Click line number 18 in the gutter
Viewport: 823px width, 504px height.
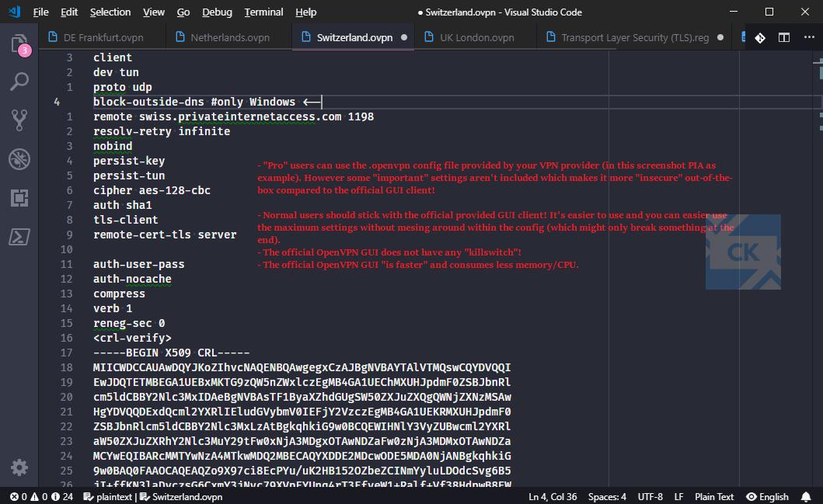coord(66,367)
